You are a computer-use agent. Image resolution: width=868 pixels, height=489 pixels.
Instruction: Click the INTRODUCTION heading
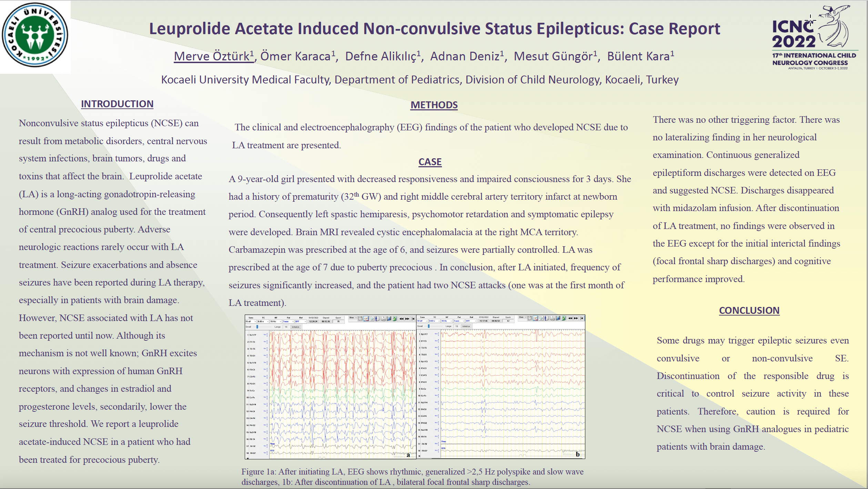[x=117, y=104]
